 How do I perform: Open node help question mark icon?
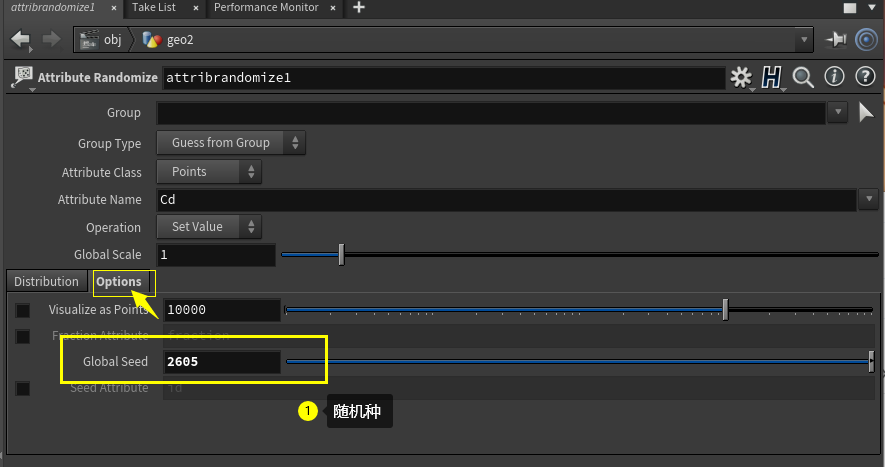(x=865, y=76)
